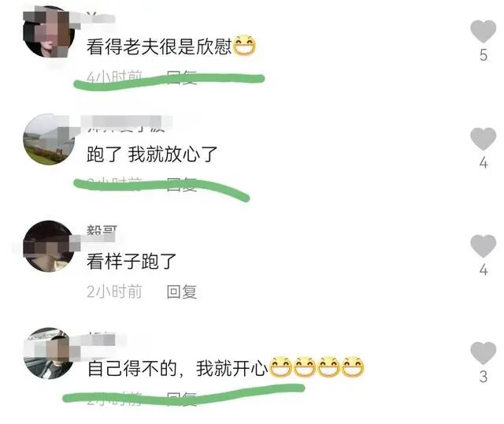
Task: Select the comment text '自己得不的，我就开心'
Action: [x=178, y=368]
